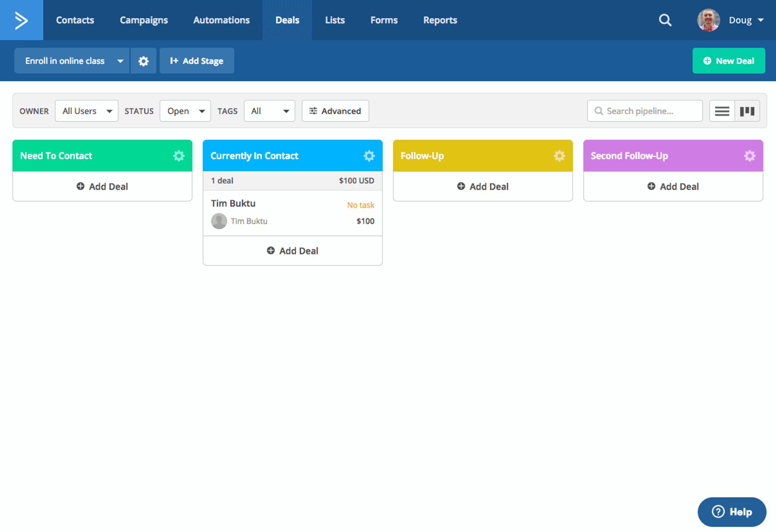Switch pipeline to list view
The height and width of the screenshot is (532, 776).
(x=721, y=111)
